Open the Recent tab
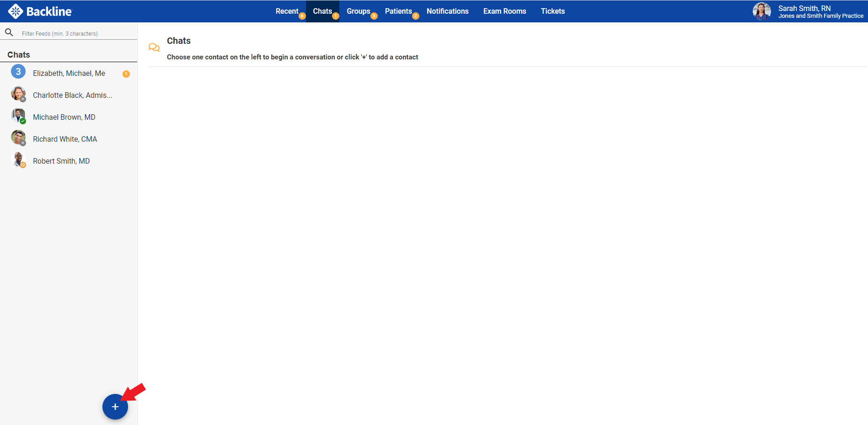 (x=287, y=11)
